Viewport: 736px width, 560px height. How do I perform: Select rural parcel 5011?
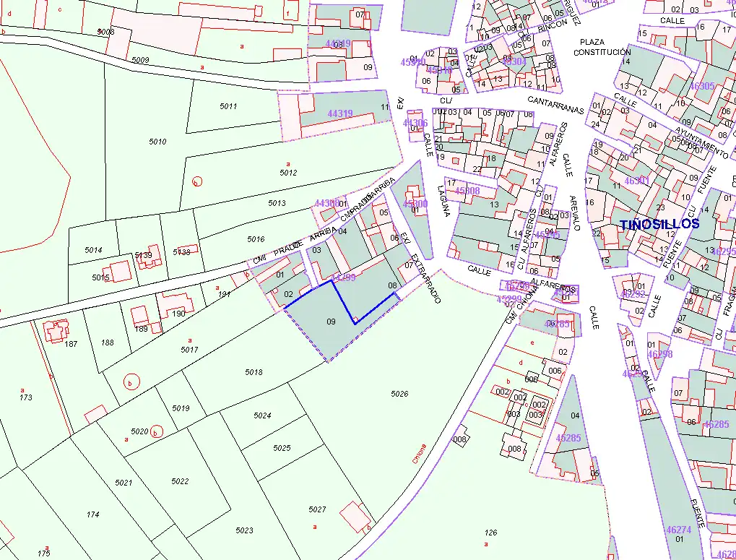coord(228,106)
